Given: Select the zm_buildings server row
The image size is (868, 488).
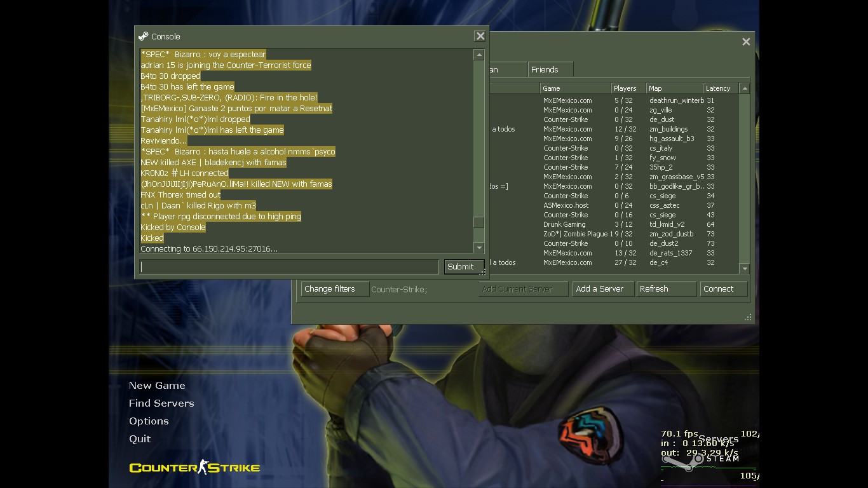Looking at the screenshot, I should point(614,129).
